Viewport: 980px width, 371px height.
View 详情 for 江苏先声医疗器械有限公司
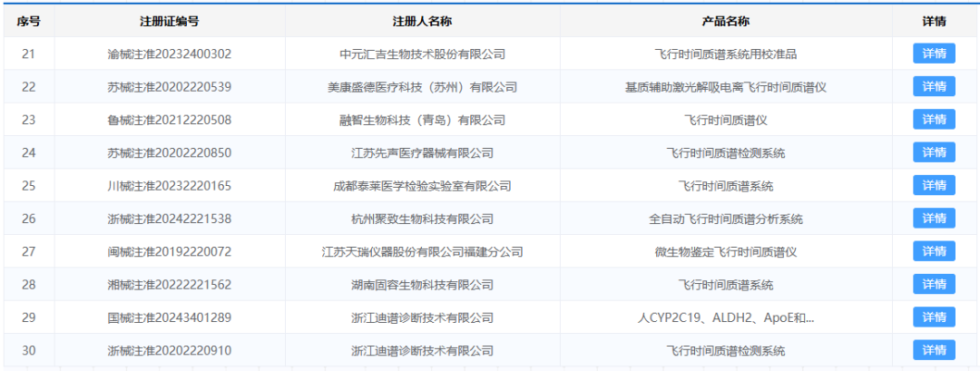[934, 152]
